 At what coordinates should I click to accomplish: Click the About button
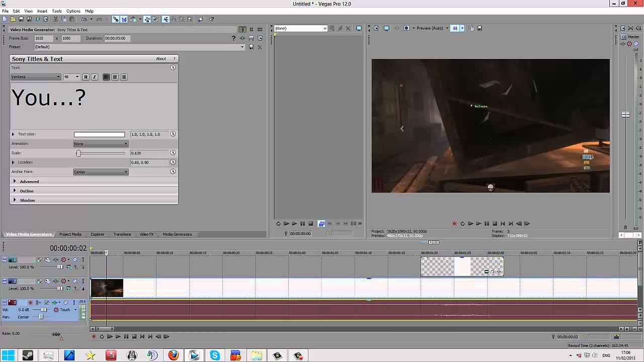[161, 59]
